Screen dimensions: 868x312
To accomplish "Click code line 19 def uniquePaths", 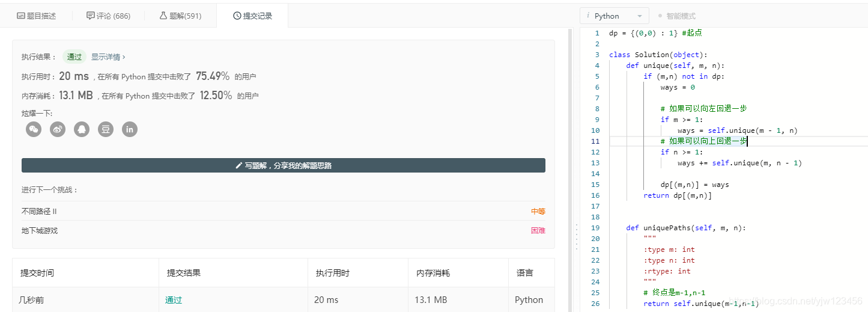I will coord(686,228).
